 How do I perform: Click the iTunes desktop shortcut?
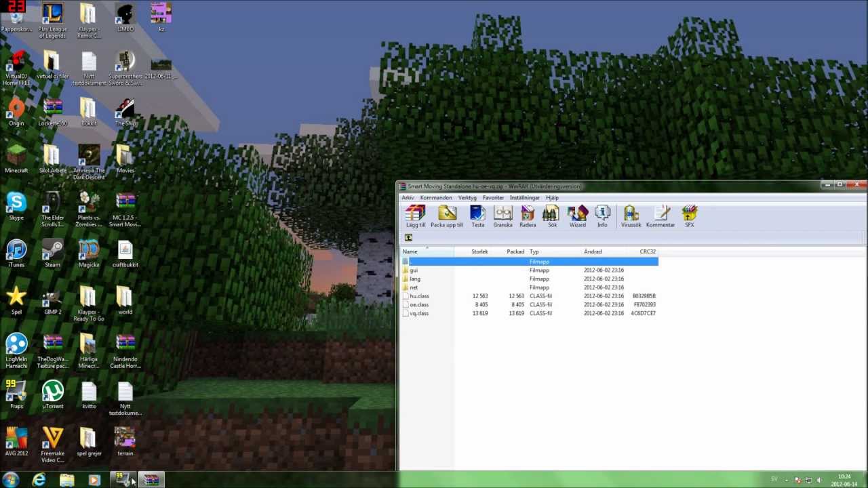pos(16,253)
